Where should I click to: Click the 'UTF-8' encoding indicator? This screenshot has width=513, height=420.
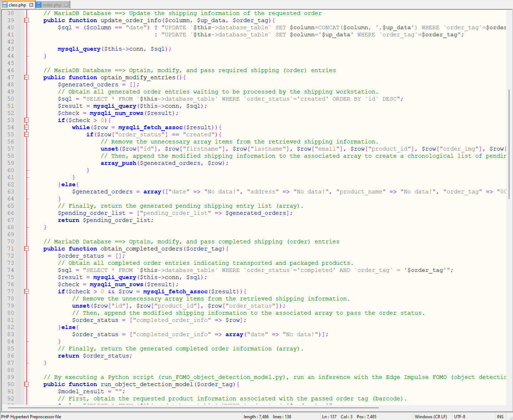pyautogui.click(x=459, y=416)
